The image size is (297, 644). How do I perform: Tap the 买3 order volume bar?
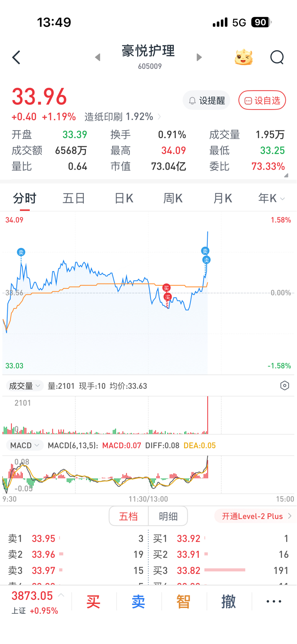225,570
